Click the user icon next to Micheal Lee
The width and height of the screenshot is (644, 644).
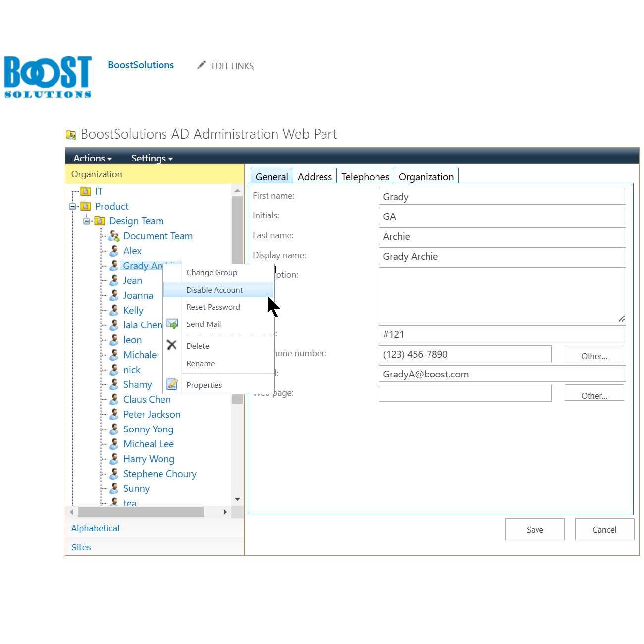coord(114,444)
